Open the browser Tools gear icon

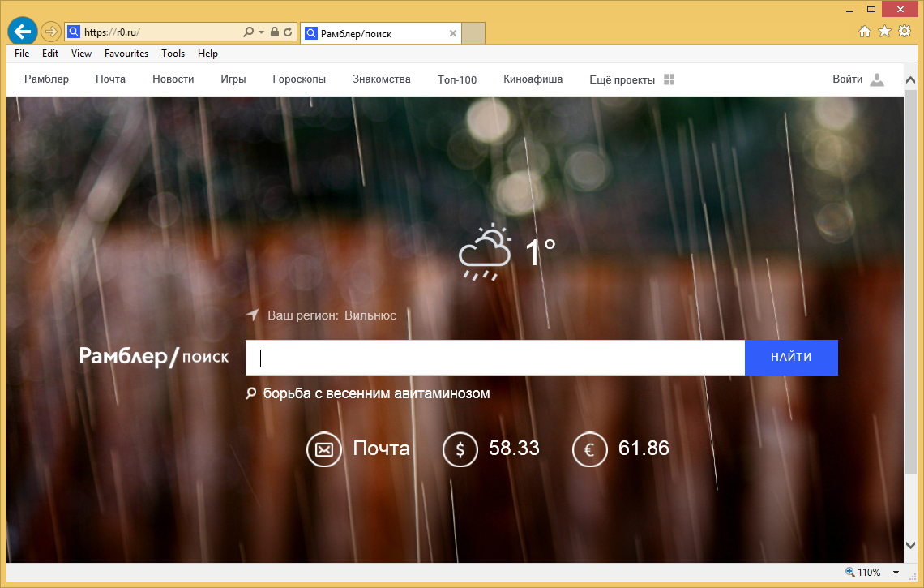tap(905, 32)
